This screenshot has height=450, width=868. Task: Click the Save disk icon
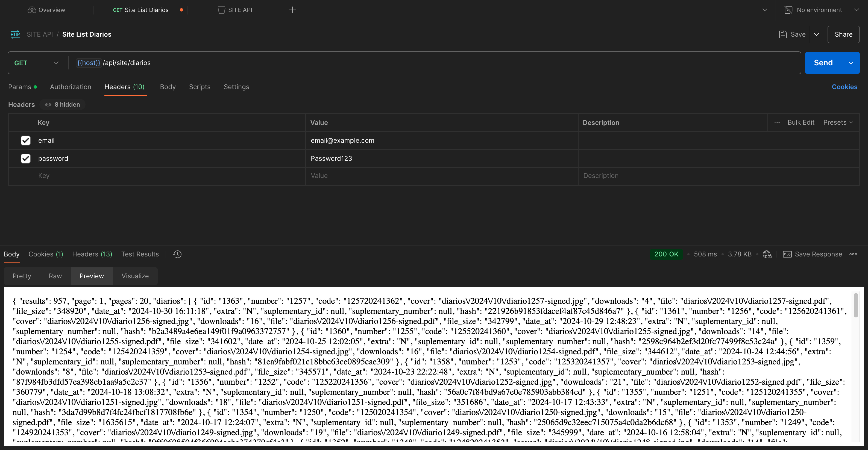[x=783, y=34]
